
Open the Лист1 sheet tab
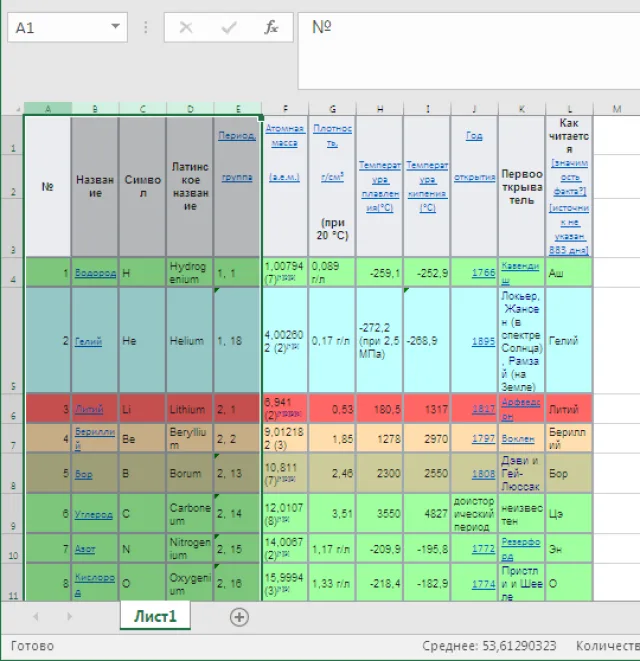(x=155, y=616)
